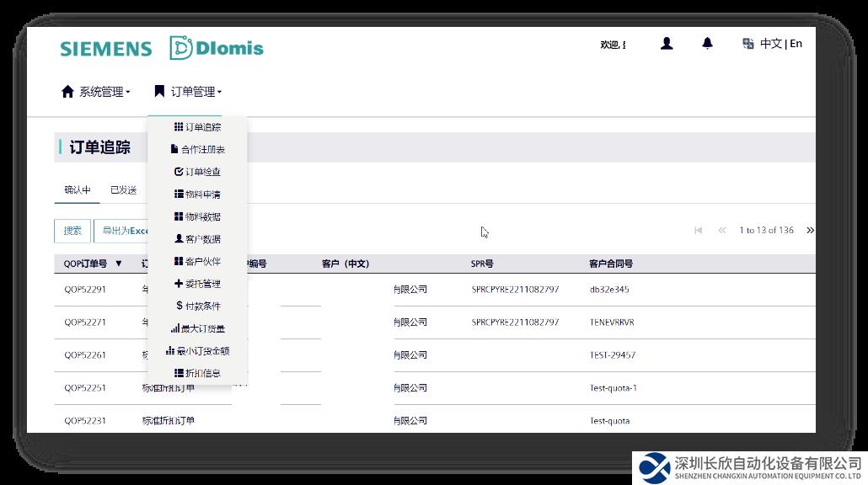Open 订单检查 menu entry
Viewport: 868px width, 485px height.
[198, 172]
